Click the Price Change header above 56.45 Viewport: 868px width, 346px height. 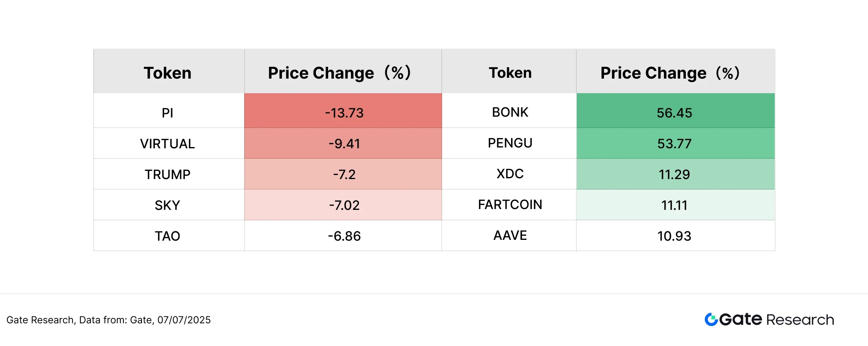click(670, 73)
